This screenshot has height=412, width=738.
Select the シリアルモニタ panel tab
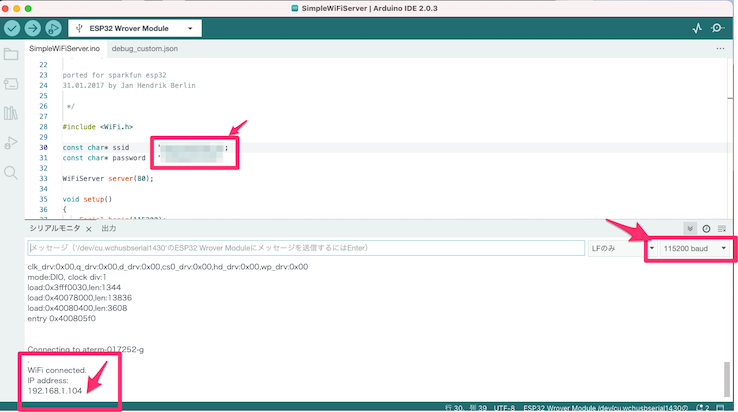pyautogui.click(x=55, y=228)
